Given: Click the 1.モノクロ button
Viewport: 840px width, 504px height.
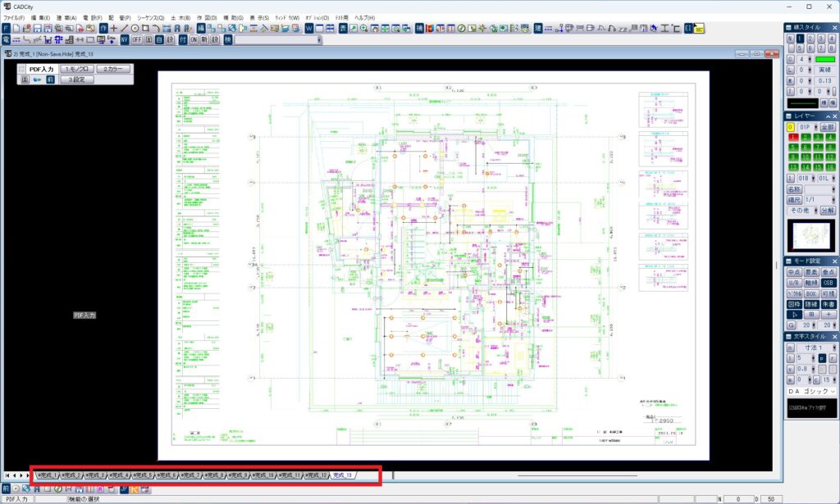Looking at the screenshot, I should pyautogui.click(x=77, y=69).
